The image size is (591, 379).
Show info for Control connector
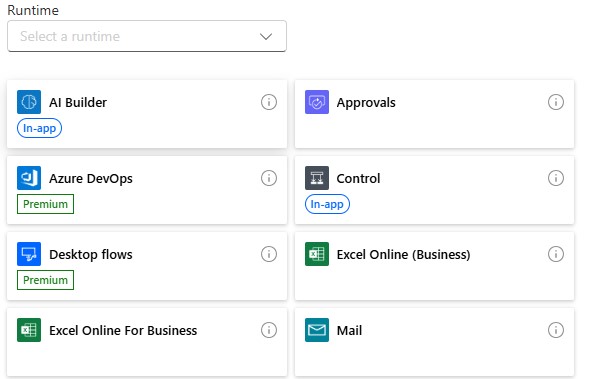pyautogui.click(x=556, y=178)
